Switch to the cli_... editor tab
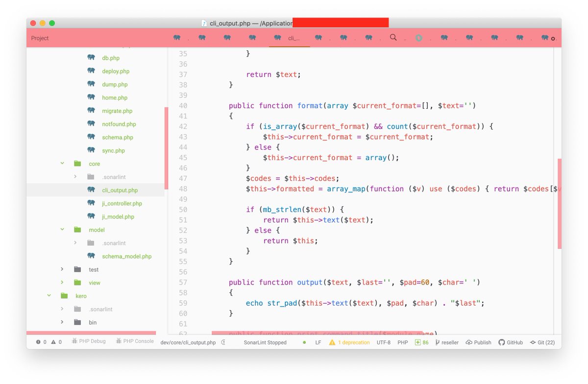Image resolution: width=588 pixels, height=384 pixels. coord(290,38)
